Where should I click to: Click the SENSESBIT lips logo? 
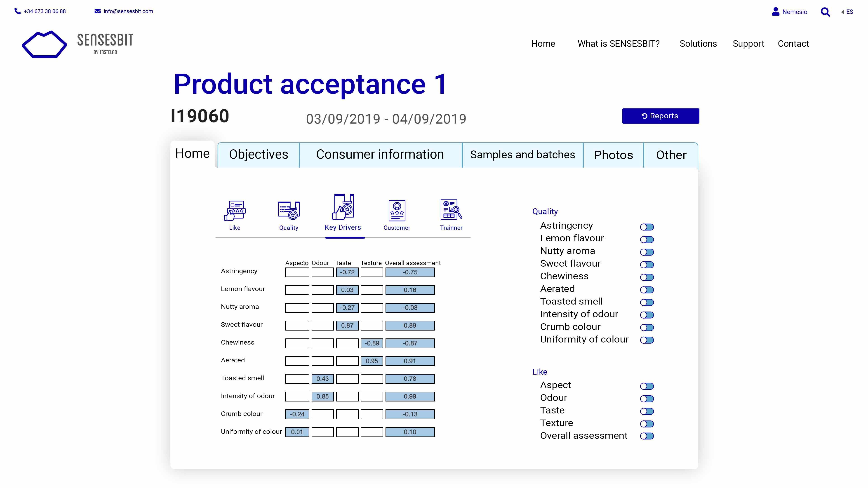click(44, 45)
